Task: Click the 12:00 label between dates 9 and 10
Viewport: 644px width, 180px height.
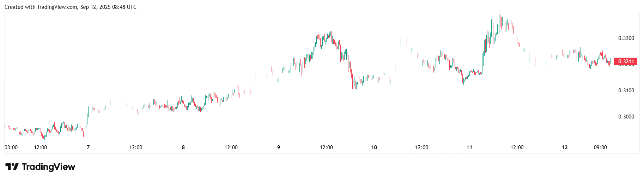Action: point(326,147)
